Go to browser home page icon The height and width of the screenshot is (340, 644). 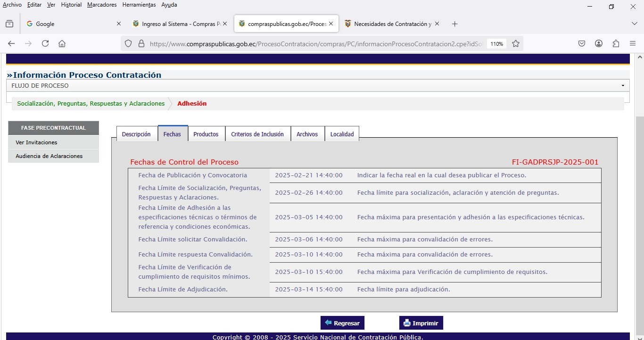coord(62,43)
